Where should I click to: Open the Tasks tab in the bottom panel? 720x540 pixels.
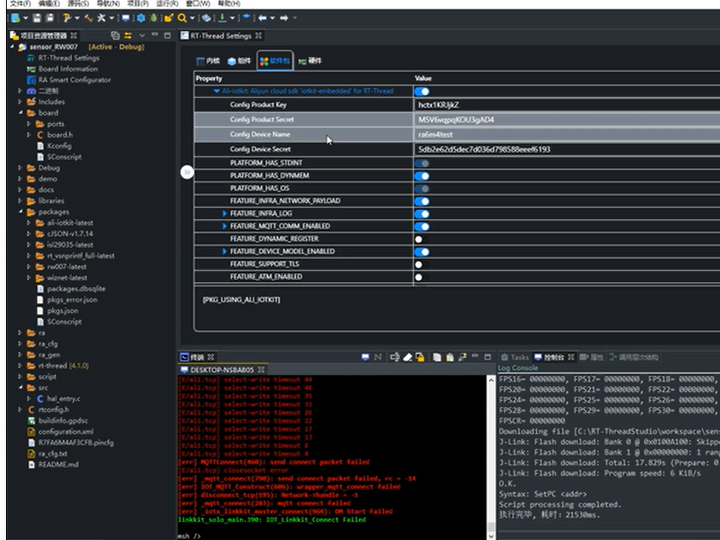(517, 357)
